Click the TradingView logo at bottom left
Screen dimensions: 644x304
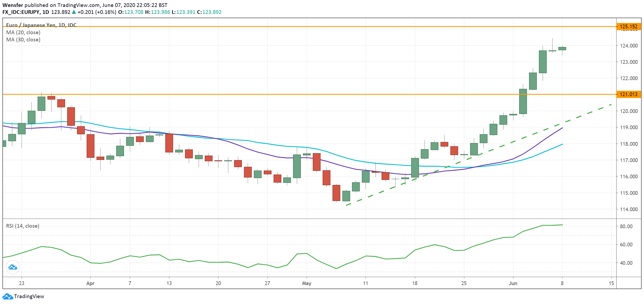pos(23,296)
